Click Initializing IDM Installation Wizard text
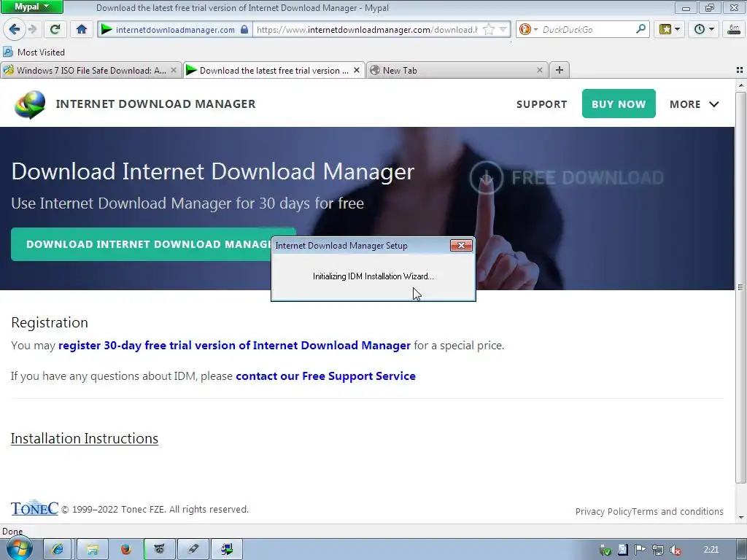747x560 pixels. tap(373, 276)
